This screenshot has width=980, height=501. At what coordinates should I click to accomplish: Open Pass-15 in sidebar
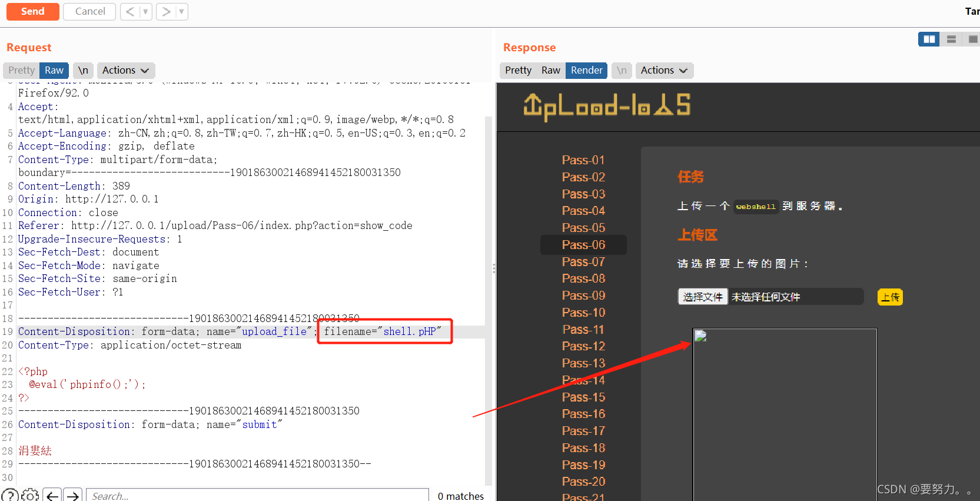[583, 397]
